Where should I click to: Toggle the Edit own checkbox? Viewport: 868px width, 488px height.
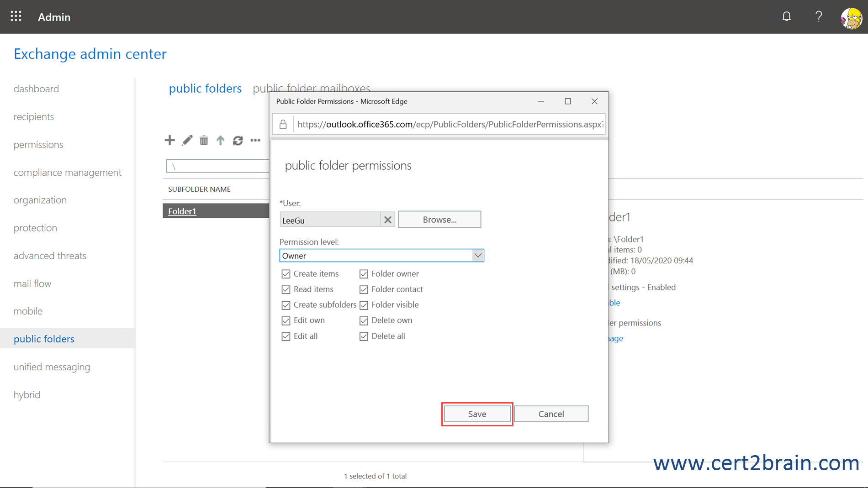pos(286,320)
